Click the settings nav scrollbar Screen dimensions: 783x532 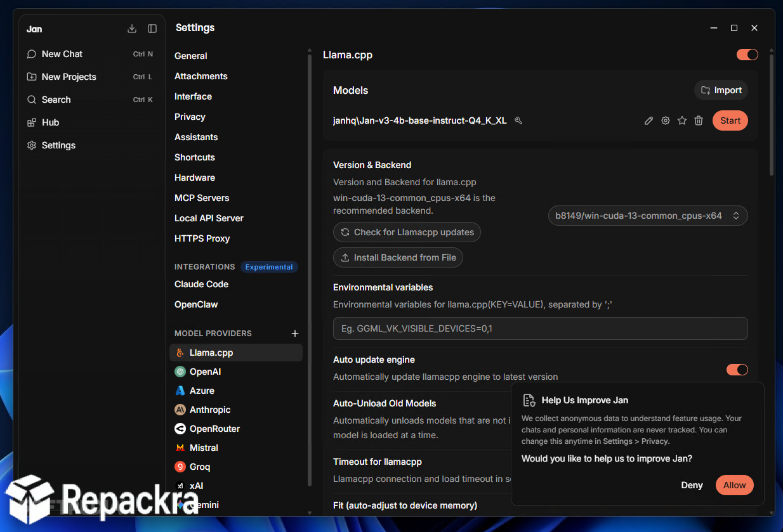(310, 269)
